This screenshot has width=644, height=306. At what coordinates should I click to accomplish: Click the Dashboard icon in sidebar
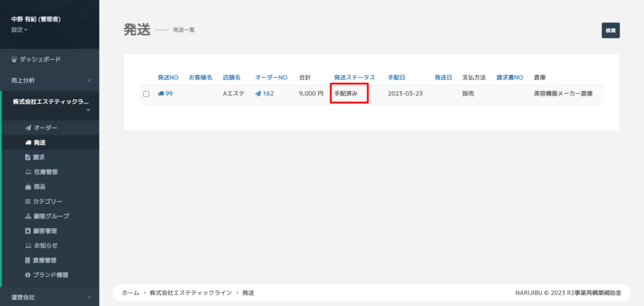coord(14,59)
